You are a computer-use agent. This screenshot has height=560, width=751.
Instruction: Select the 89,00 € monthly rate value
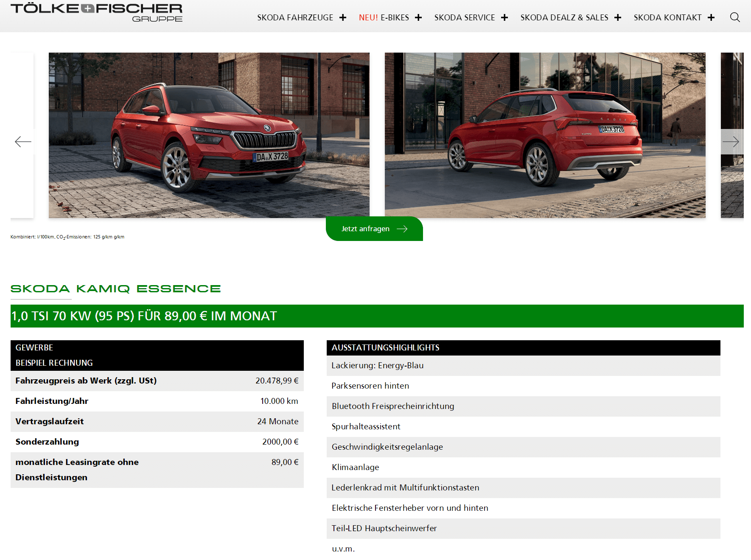pyautogui.click(x=285, y=462)
